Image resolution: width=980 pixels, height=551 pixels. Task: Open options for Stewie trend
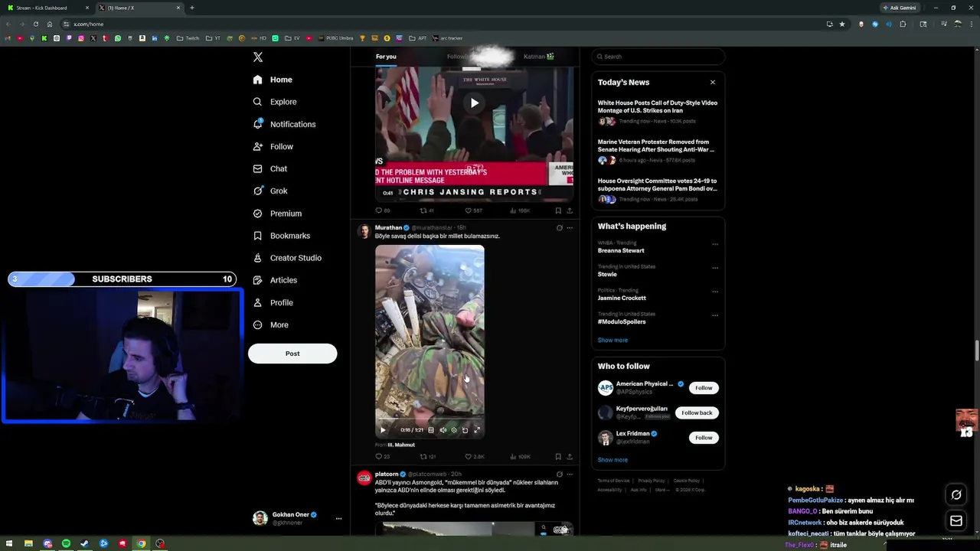(x=715, y=268)
